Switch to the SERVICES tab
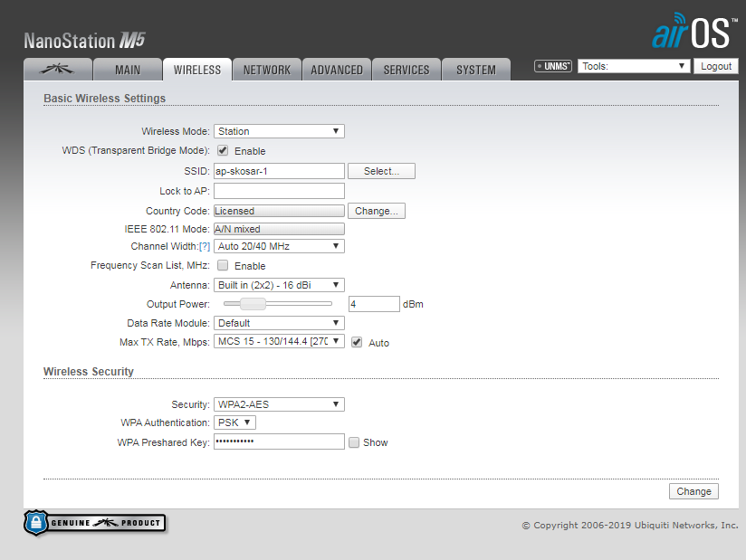The image size is (746, 560). tap(406, 70)
